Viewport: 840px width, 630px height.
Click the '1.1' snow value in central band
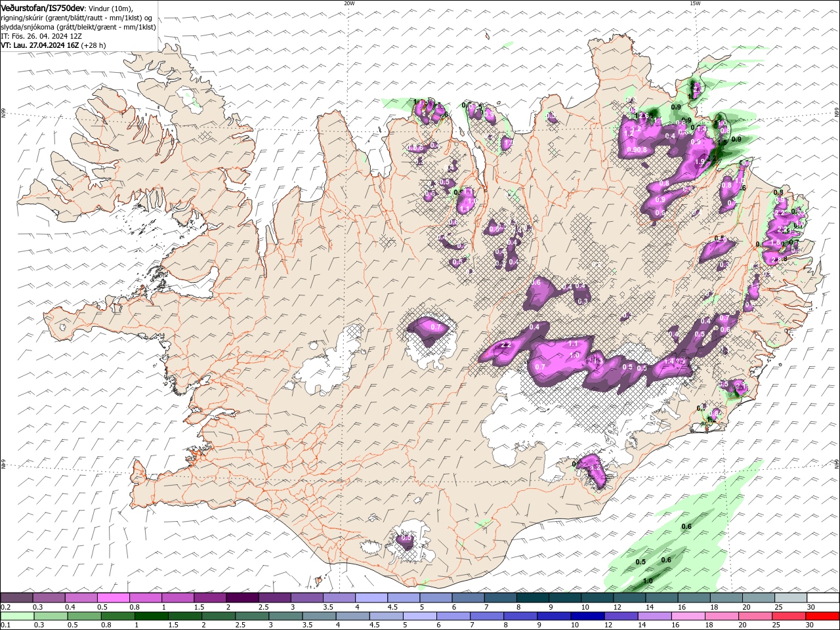tap(572, 343)
